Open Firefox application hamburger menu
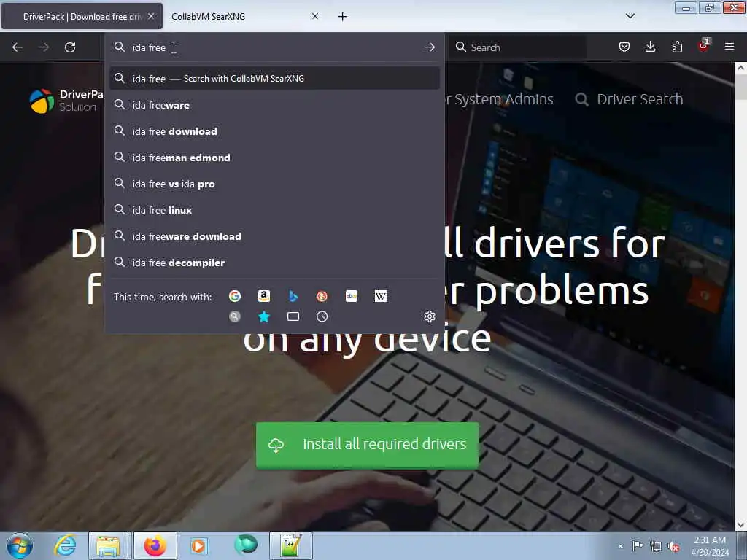This screenshot has height=560, width=747. [x=729, y=47]
